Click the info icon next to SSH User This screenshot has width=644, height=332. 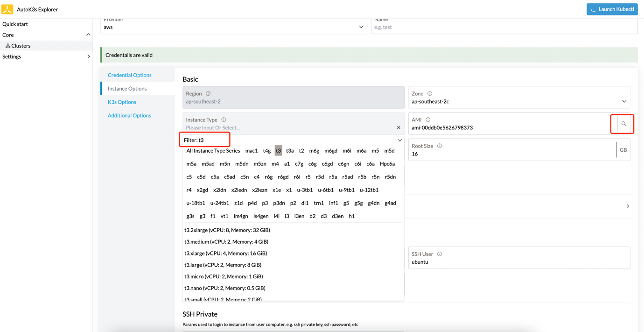(x=440, y=254)
